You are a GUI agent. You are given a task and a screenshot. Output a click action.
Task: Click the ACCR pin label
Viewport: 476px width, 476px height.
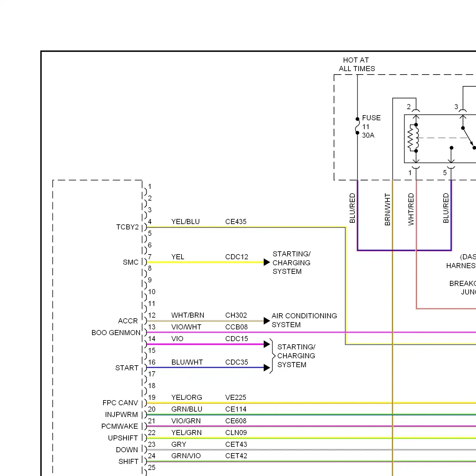(x=128, y=321)
